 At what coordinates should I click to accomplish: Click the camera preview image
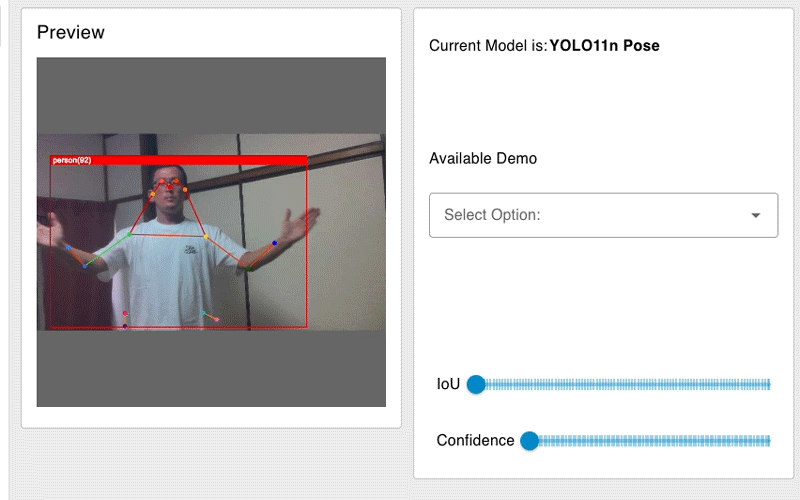pyautogui.click(x=211, y=232)
